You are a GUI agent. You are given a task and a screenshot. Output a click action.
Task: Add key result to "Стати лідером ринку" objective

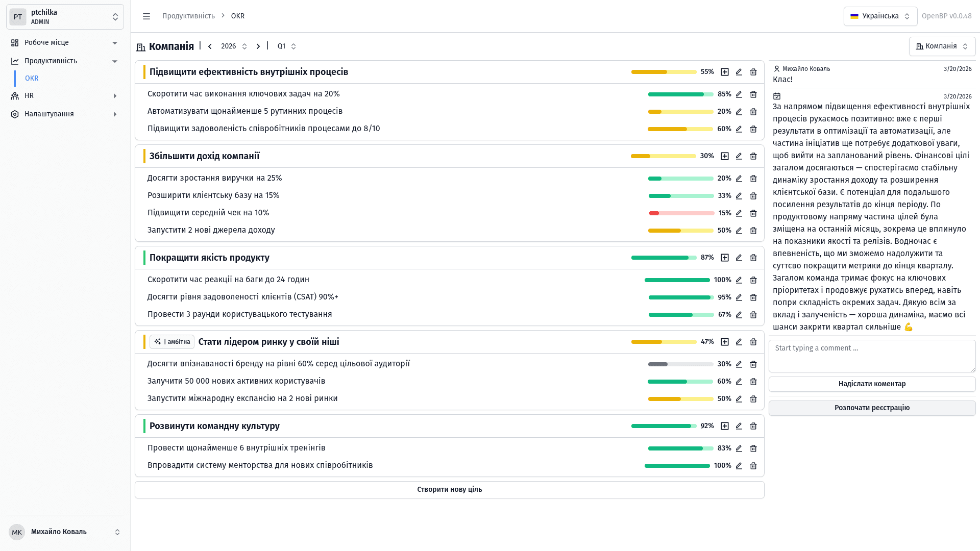[724, 342]
